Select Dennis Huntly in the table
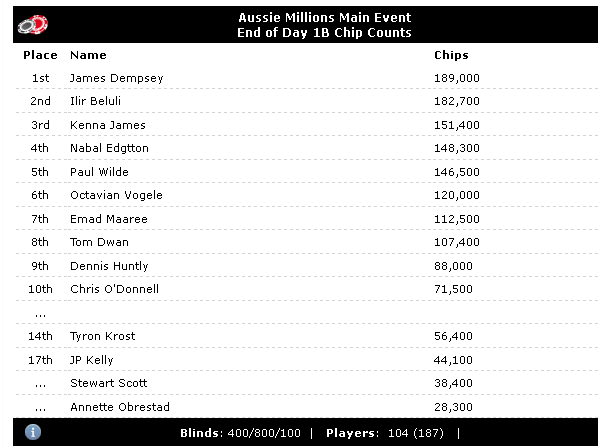602x447 pixels. tap(109, 266)
